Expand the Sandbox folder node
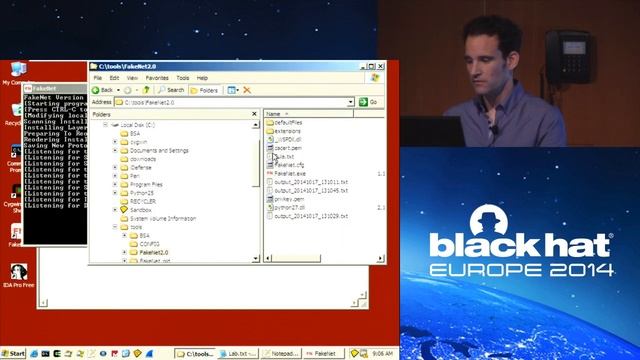Viewport: 640px width, 360px height. pos(115,209)
